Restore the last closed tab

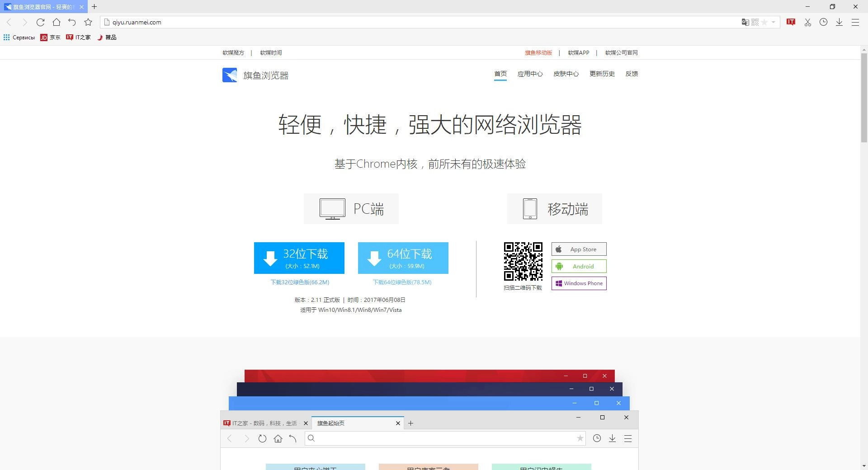point(72,22)
